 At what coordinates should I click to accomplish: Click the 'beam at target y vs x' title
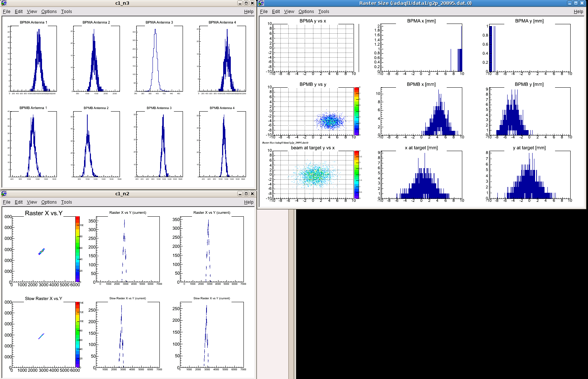point(313,148)
